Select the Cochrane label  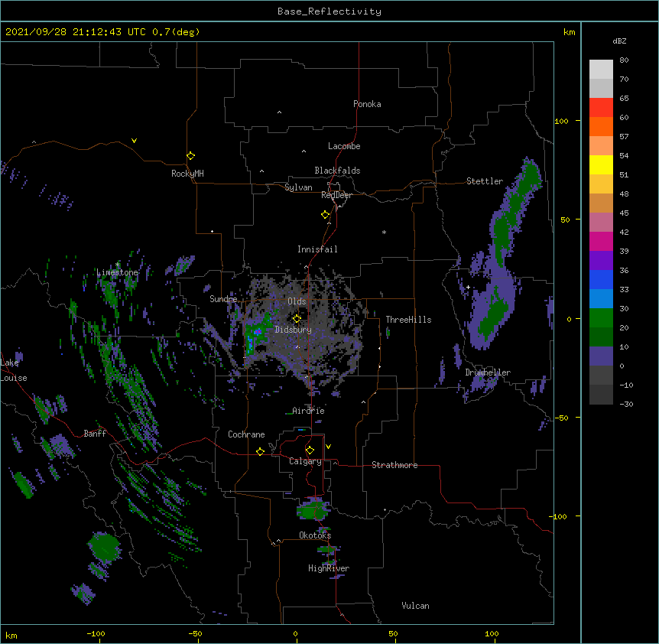pyautogui.click(x=246, y=434)
